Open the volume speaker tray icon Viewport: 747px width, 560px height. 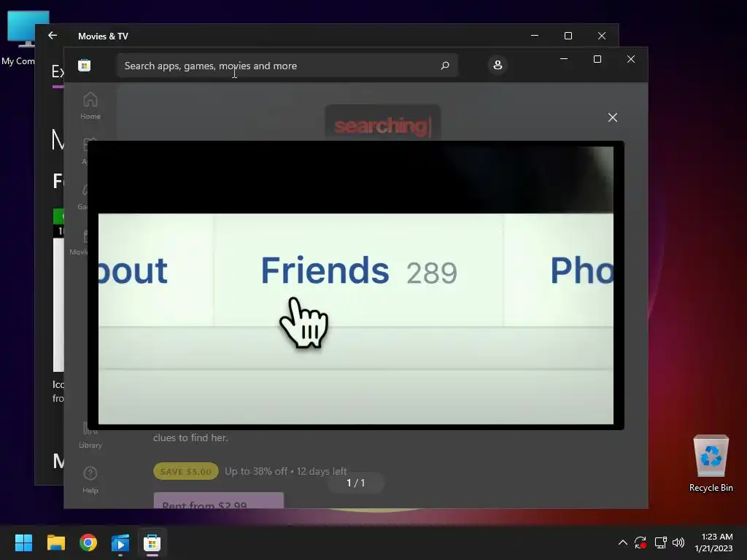pyautogui.click(x=678, y=542)
